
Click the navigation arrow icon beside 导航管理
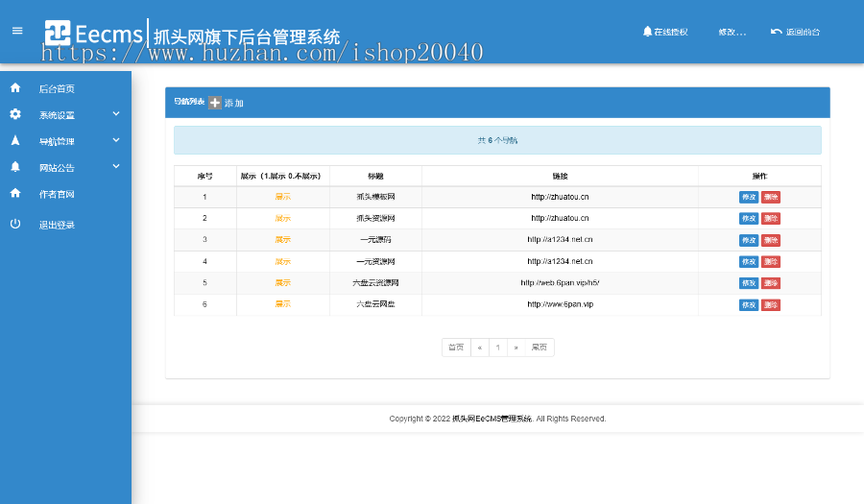(x=15, y=140)
